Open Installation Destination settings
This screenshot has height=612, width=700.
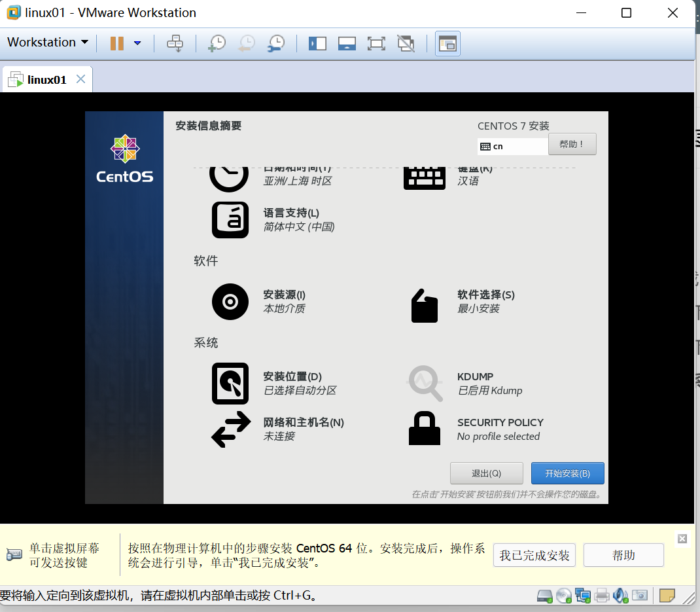pos(274,384)
